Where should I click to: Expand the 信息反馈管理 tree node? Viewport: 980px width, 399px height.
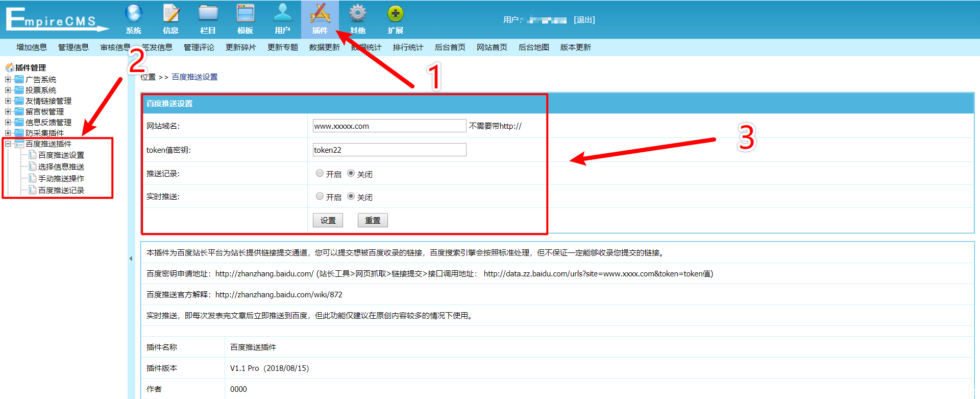[8, 122]
